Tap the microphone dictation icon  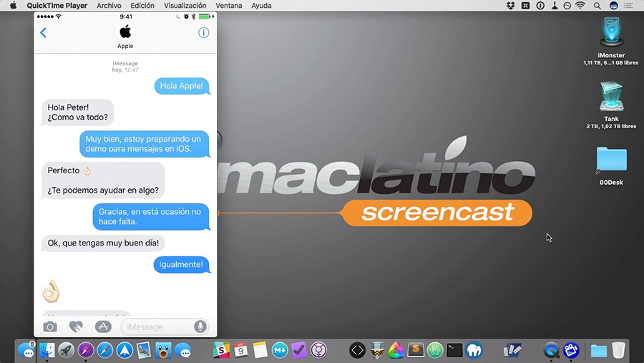coord(200,326)
